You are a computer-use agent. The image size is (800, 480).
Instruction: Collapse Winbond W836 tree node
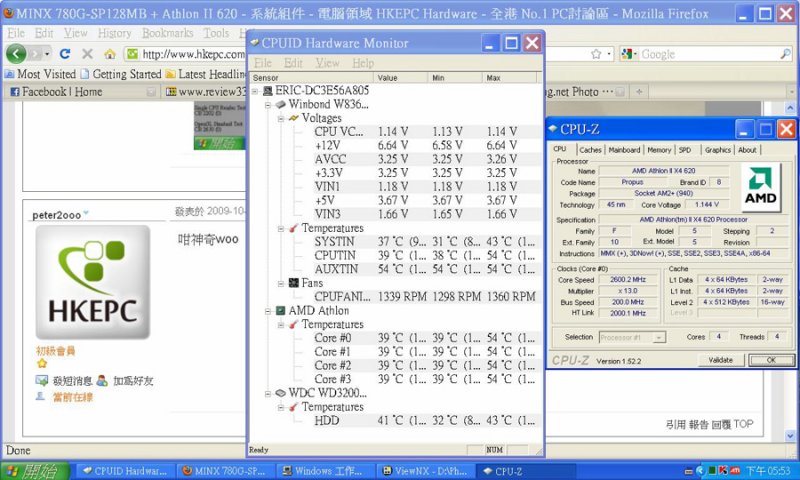click(268, 105)
